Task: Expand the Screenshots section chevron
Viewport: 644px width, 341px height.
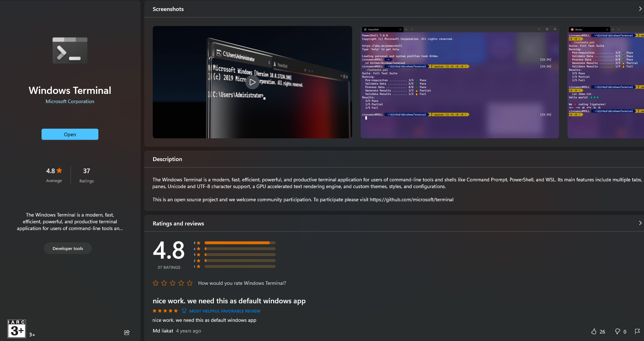Action: click(x=640, y=9)
